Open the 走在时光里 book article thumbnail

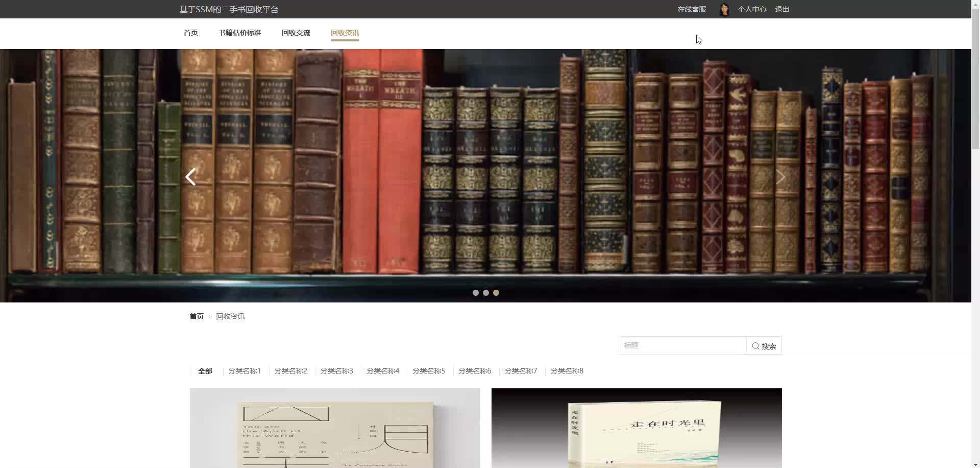(x=636, y=428)
